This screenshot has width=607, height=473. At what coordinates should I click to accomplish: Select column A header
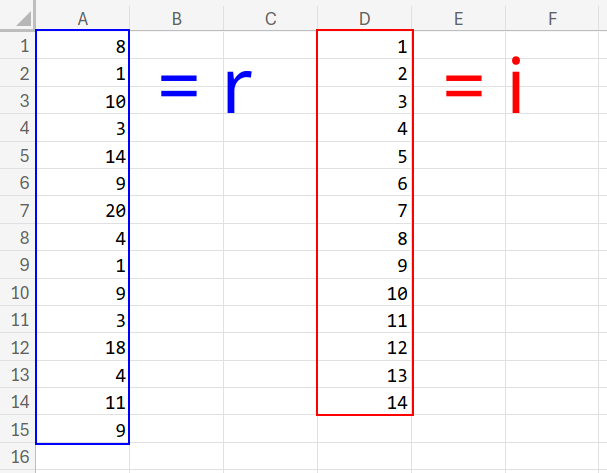click(82, 15)
